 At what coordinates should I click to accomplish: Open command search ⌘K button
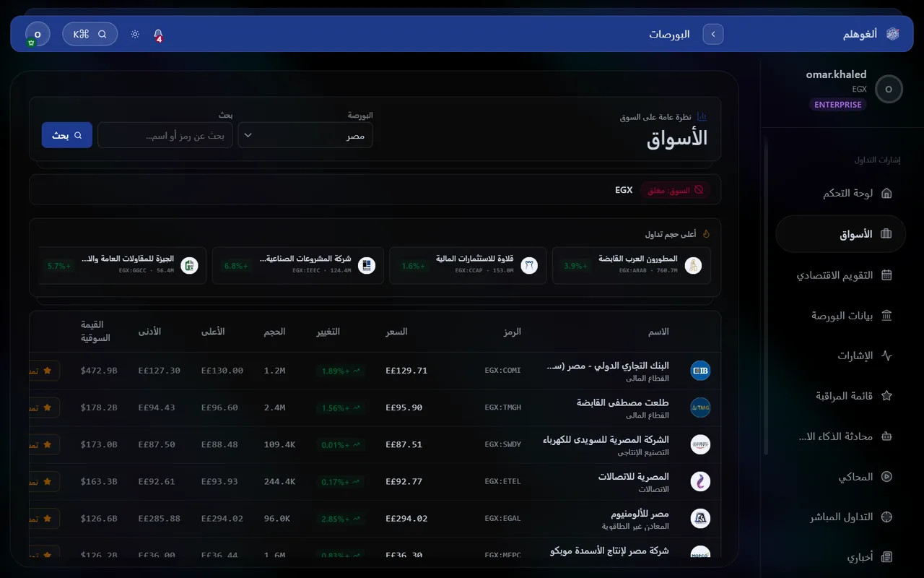point(90,34)
